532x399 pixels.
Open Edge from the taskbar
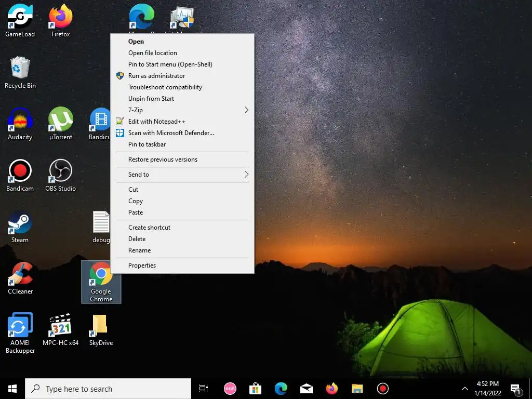(x=281, y=389)
